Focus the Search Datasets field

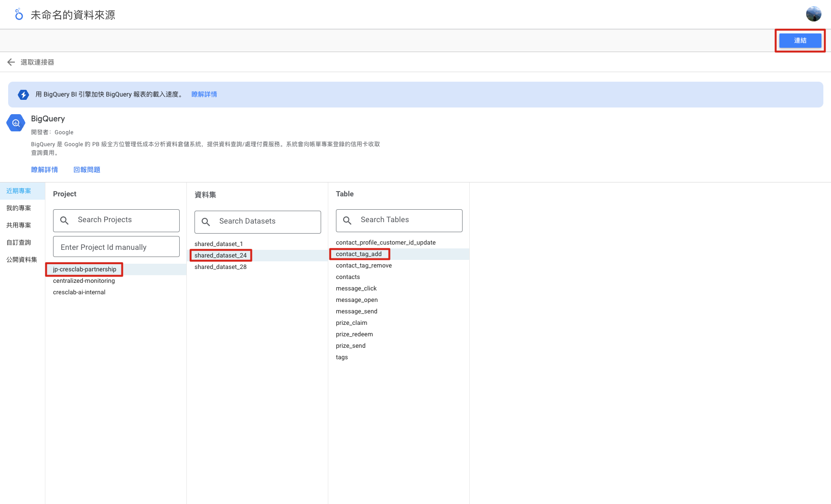point(258,222)
